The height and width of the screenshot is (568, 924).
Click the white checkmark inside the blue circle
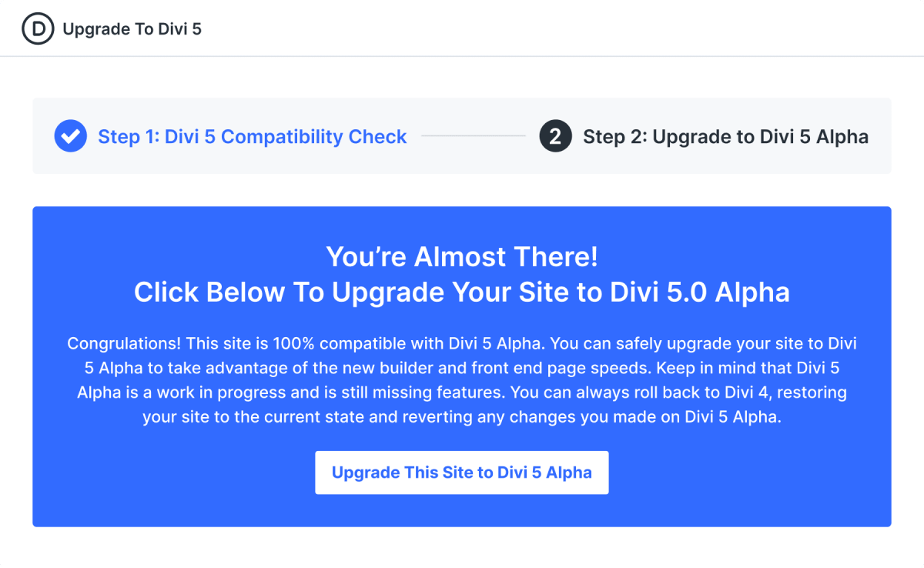coord(70,135)
